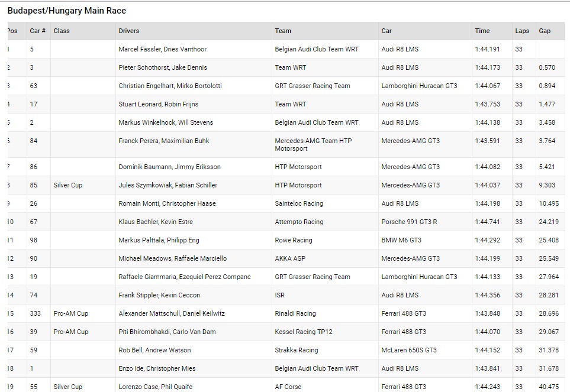Click gap value 31.678

click(x=549, y=368)
